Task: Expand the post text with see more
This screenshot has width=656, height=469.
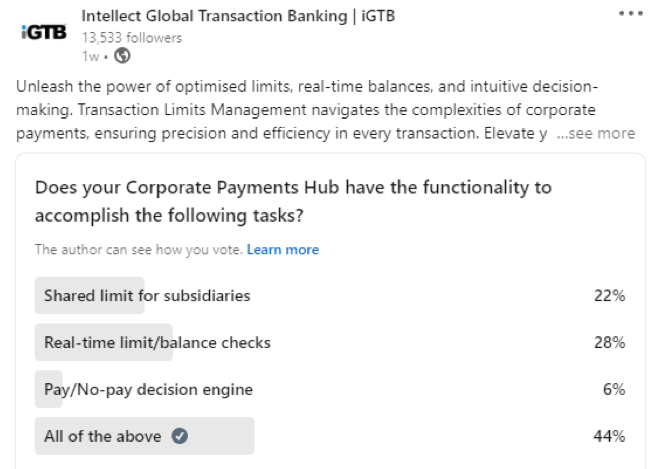Action: pyautogui.click(x=596, y=133)
